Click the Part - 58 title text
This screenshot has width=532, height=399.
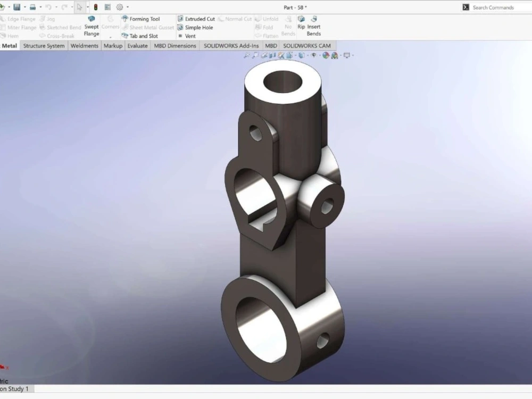[295, 7]
